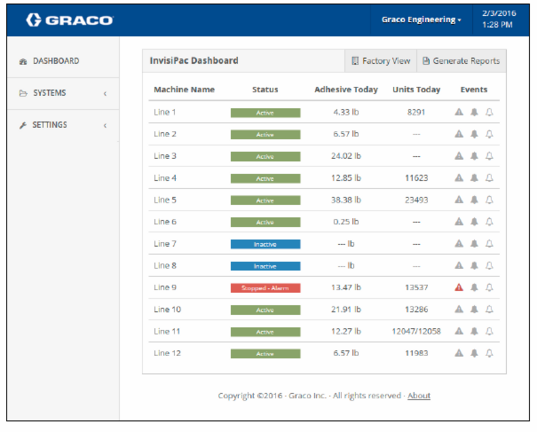Select the Line 9 machine name
Viewport: 537px width, 432px height.
pos(165,287)
